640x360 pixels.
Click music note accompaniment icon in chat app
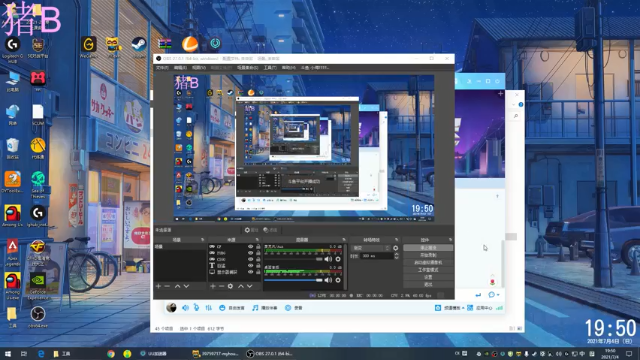[255, 308]
